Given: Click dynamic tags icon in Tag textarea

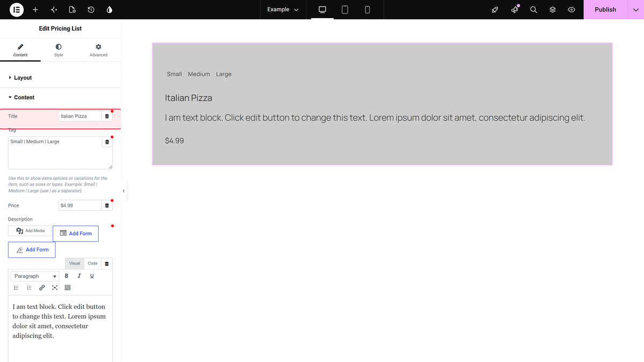Looking at the screenshot, I should (107, 142).
